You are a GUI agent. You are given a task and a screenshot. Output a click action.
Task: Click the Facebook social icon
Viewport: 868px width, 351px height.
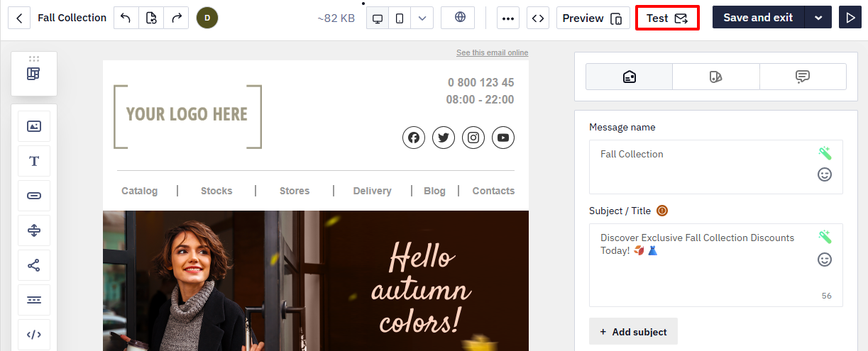click(414, 138)
